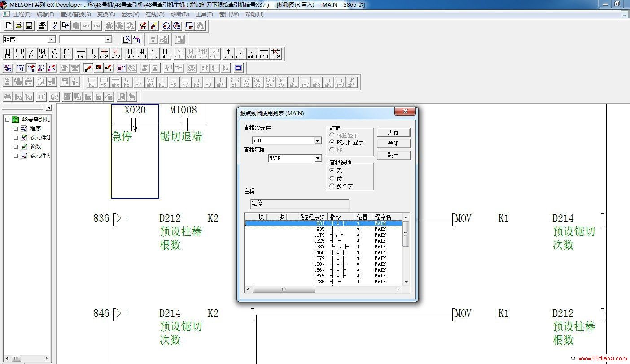Insert open contact with F5 ladder icon

point(8,54)
